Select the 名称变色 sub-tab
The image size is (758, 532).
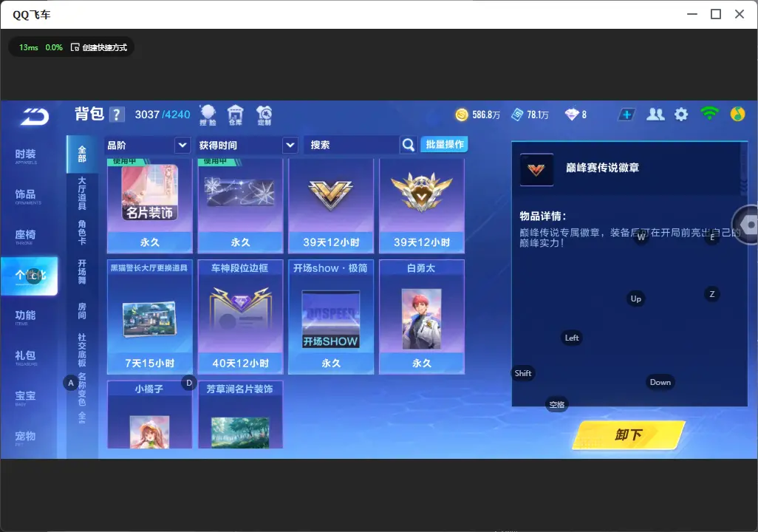(x=82, y=389)
